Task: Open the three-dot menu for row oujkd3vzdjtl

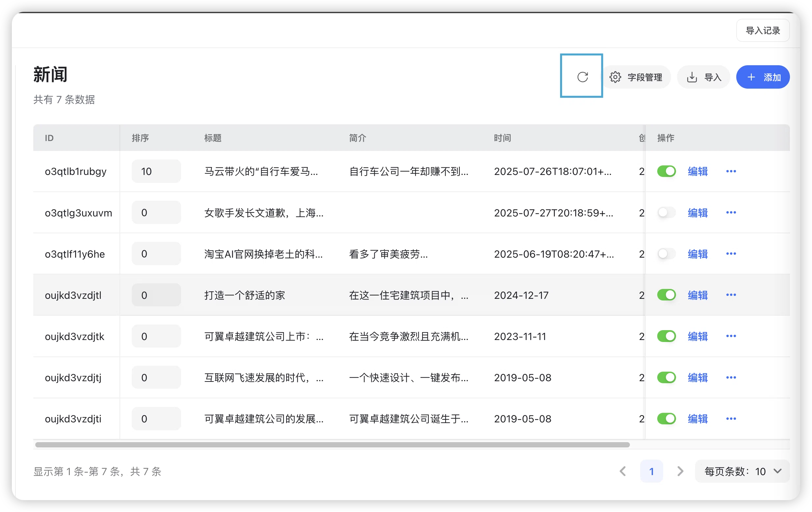Action: tap(731, 295)
